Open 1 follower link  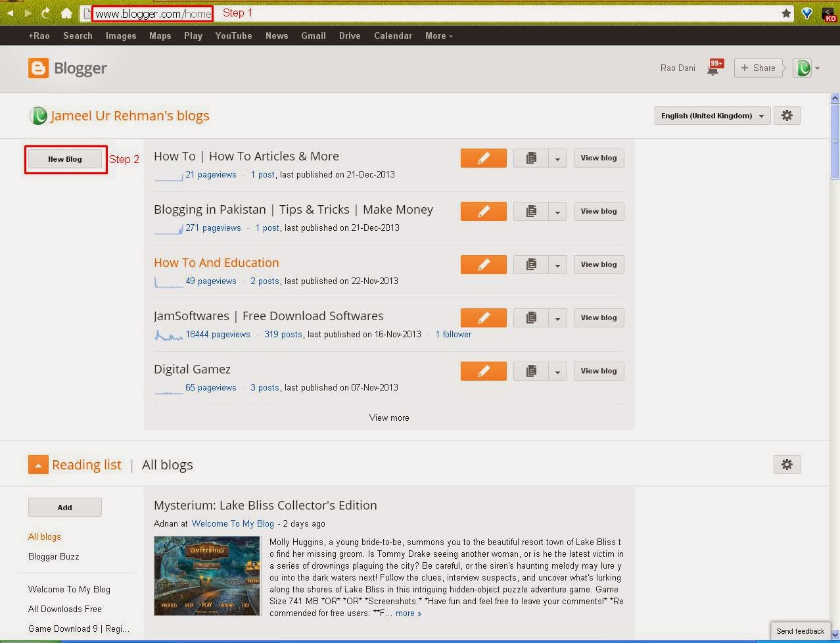454,334
